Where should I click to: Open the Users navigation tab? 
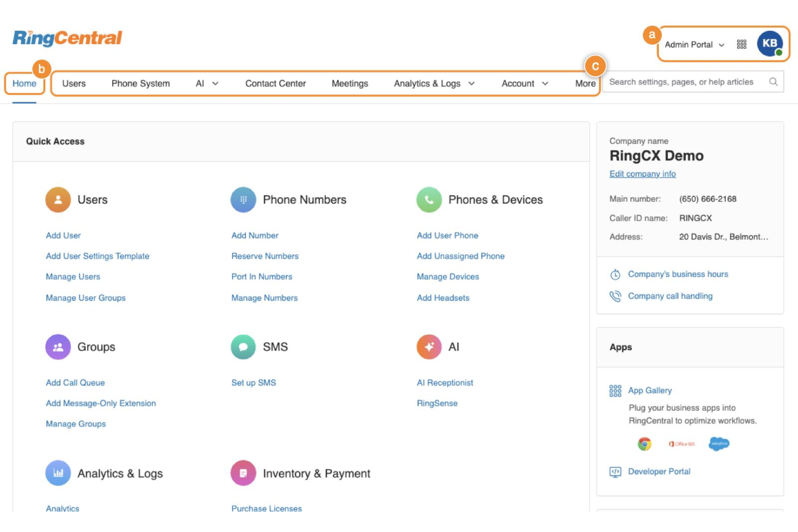pos(74,84)
